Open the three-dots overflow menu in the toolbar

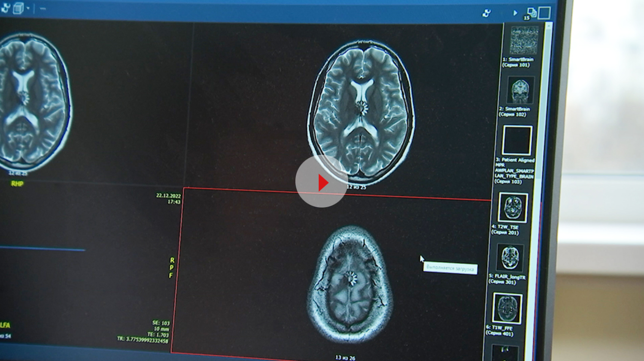click(43, 8)
